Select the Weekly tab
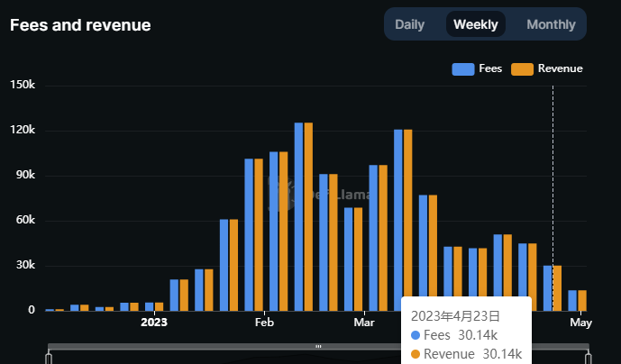Viewport: 621px width, 364px height. point(475,24)
